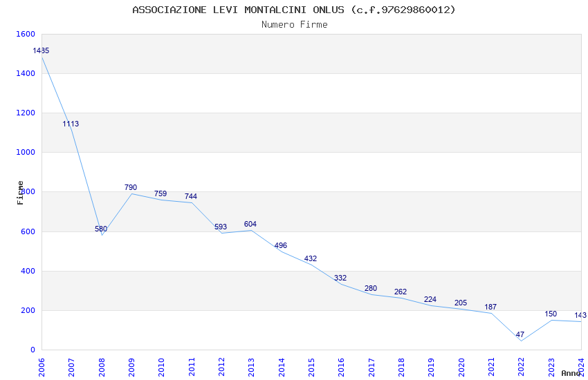The height and width of the screenshot is (380, 588).
Task: Select the 332 data label
Action: (340, 278)
